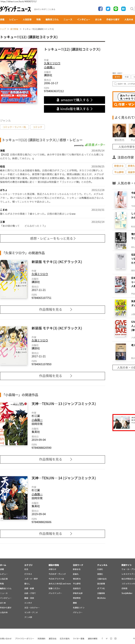135x644 pixels.
Task: Open the レビュー menu item
Action: pyautogui.click(x=13, y=19)
